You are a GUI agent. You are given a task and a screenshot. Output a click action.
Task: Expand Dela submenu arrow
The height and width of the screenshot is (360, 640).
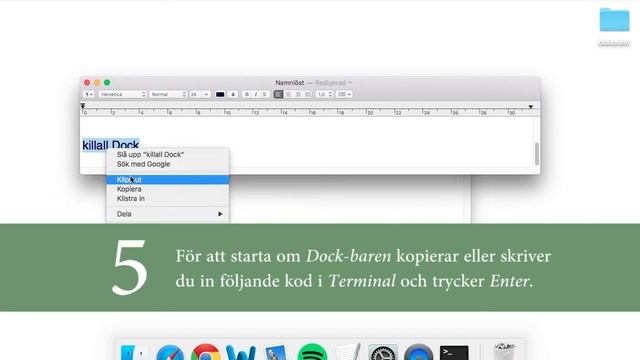point(220,214)
